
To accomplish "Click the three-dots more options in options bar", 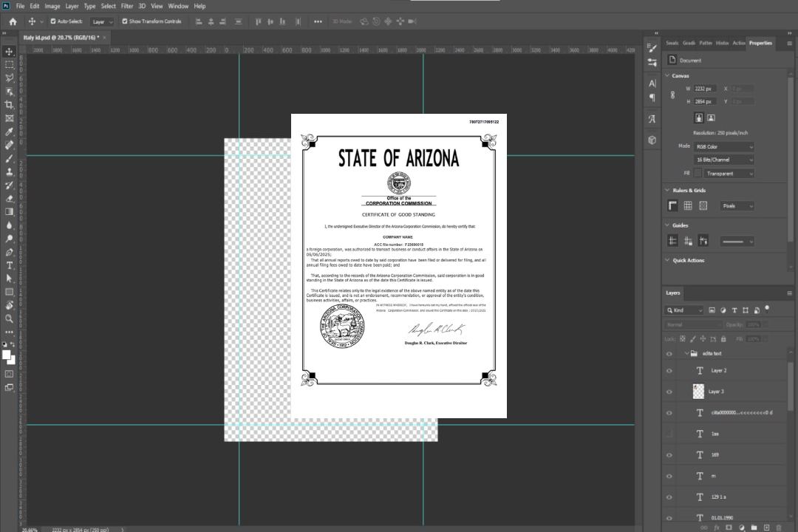I will pyautogui.click(x=318, y=21).
